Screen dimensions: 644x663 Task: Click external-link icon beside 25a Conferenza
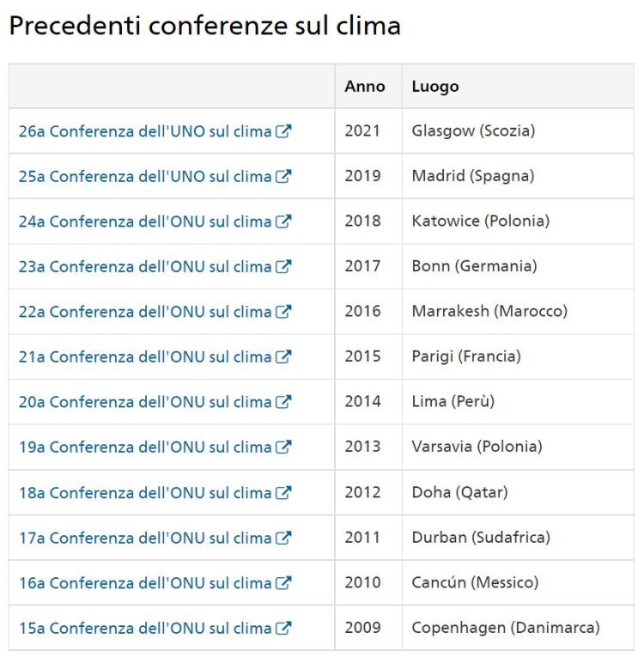click(x=283, y=177)
